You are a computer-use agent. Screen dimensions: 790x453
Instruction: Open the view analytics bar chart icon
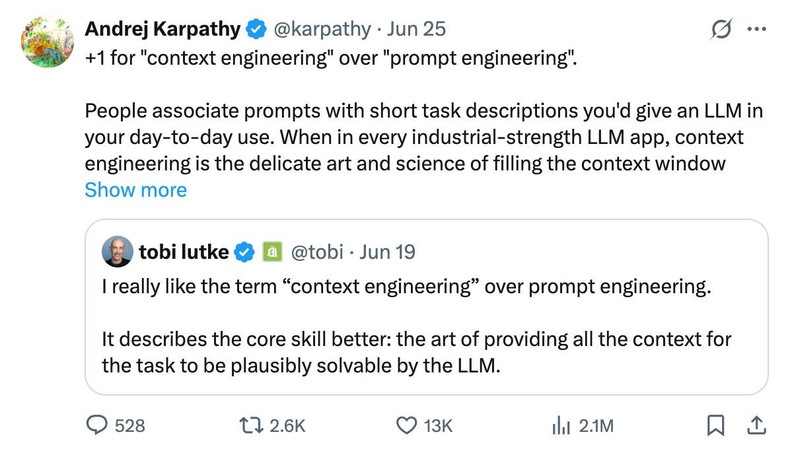pyautogui.click(x=561, y=426)
